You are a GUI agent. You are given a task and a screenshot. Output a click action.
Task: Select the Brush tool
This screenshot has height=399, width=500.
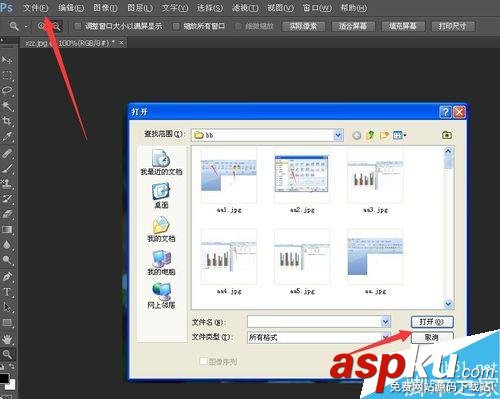(x=7, y=168)
